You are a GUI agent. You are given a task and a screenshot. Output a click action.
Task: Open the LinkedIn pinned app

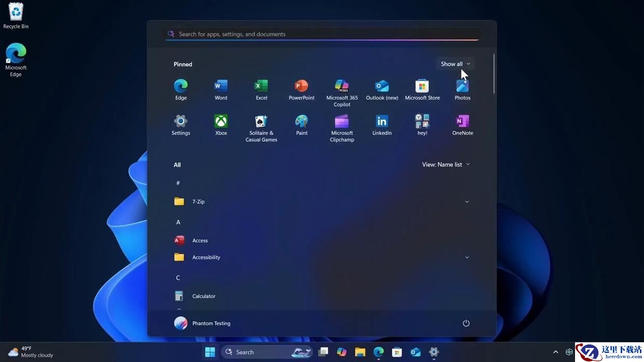click(x=382, y=125)
